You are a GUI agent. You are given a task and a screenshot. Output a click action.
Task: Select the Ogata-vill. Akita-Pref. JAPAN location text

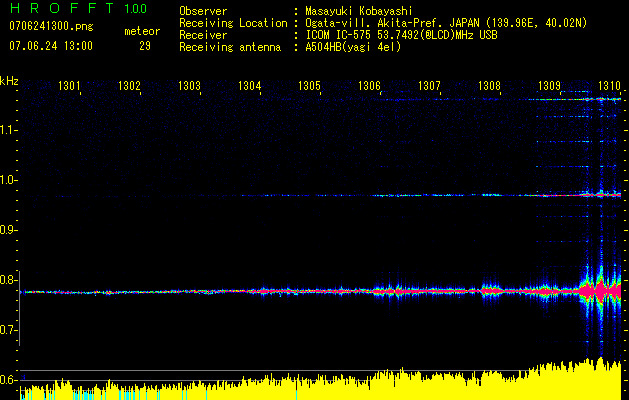[446, 23]
